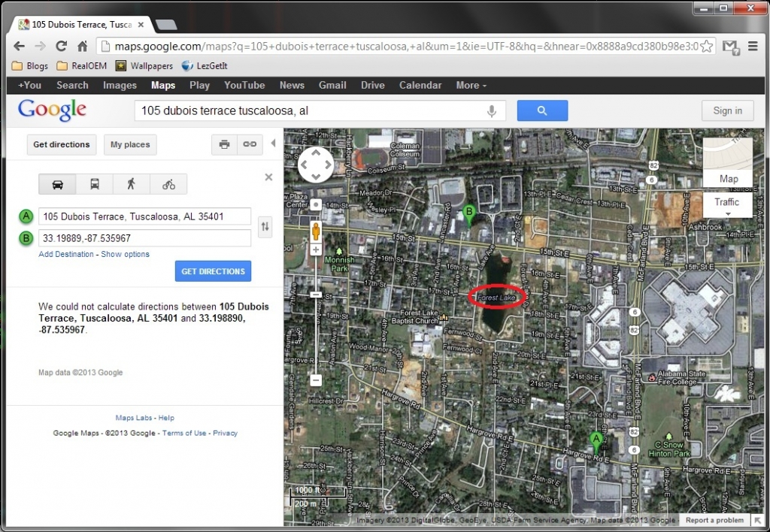Zoom in with the plus button

(316, 249)
